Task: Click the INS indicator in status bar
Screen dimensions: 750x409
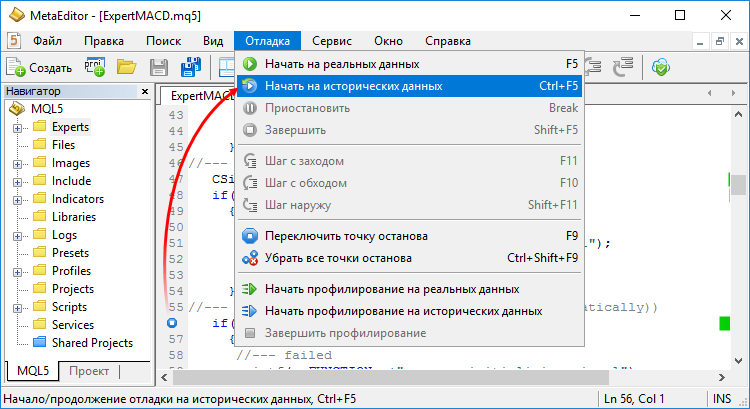Action: 722,398
